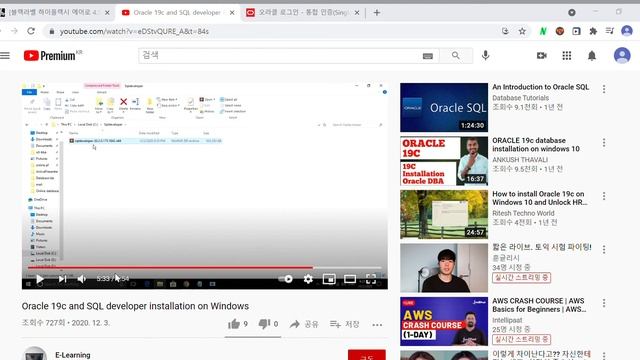This screenshot has width=640, height=360.
Task: Share the video
Action: (304, 324)
